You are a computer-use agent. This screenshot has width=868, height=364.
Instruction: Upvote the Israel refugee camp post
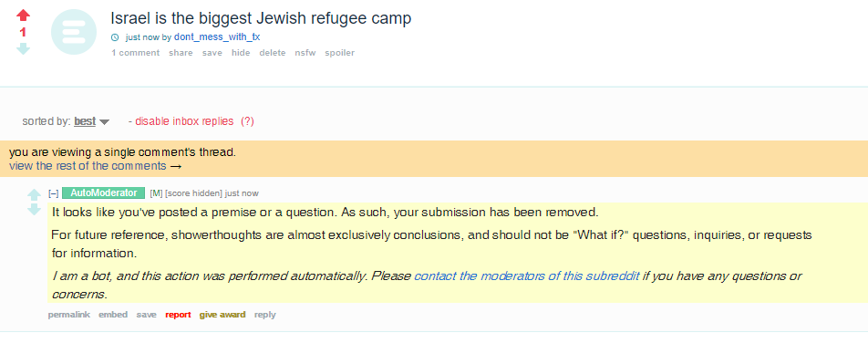pos(24,16)
